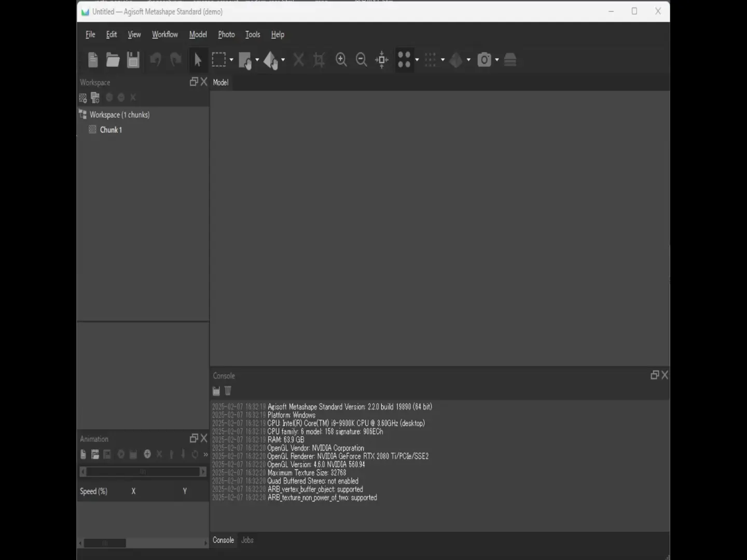Click the Remove Items X in Workspace toolbar

point(133,97)
